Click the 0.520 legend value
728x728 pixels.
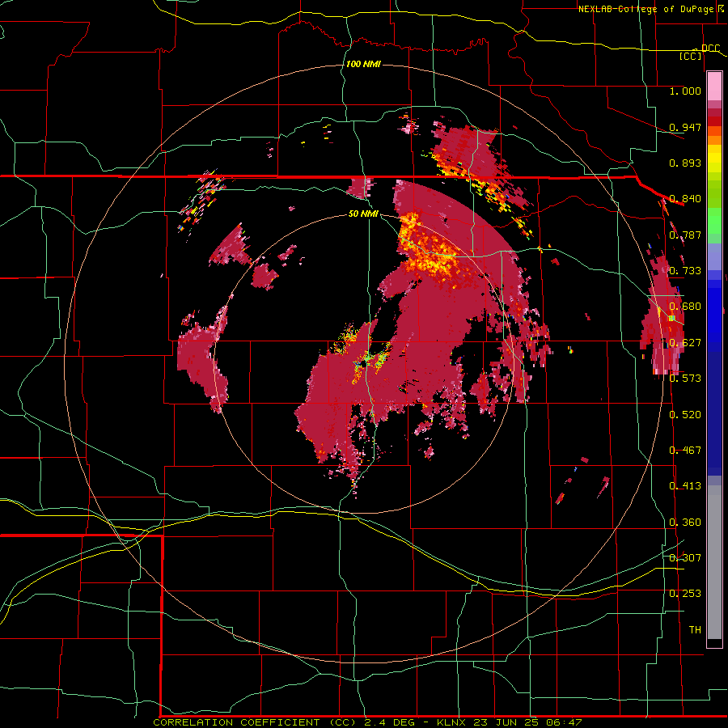tap(685, 415)
